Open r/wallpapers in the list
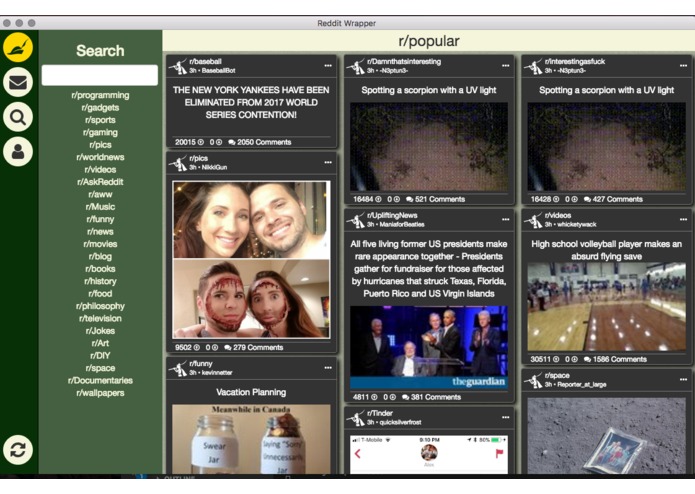 [x=100, y=393]
